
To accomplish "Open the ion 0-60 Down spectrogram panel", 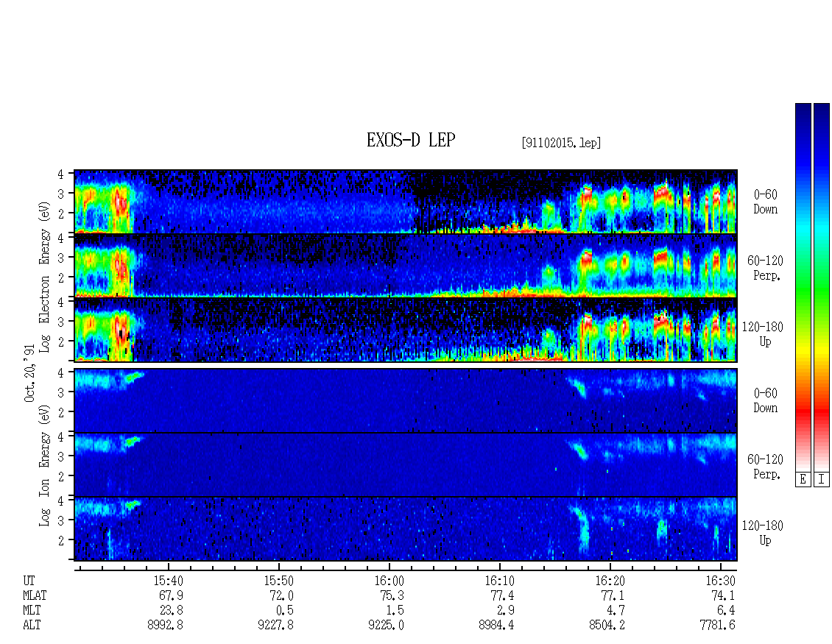I will [406, 400].
